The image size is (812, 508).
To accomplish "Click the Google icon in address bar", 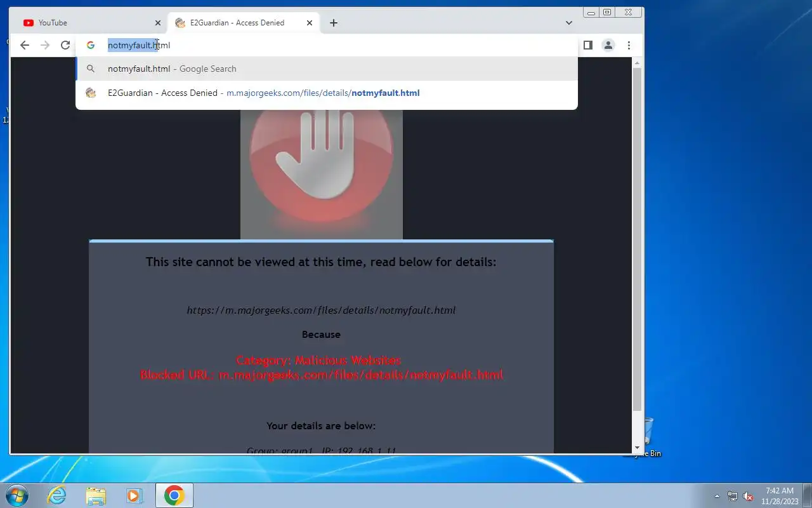I will [91, 45].
